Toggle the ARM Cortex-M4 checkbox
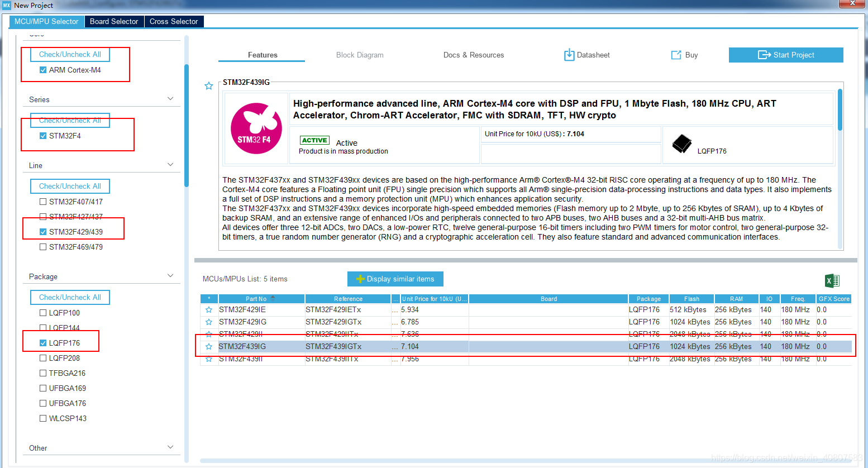 [43, 70]
